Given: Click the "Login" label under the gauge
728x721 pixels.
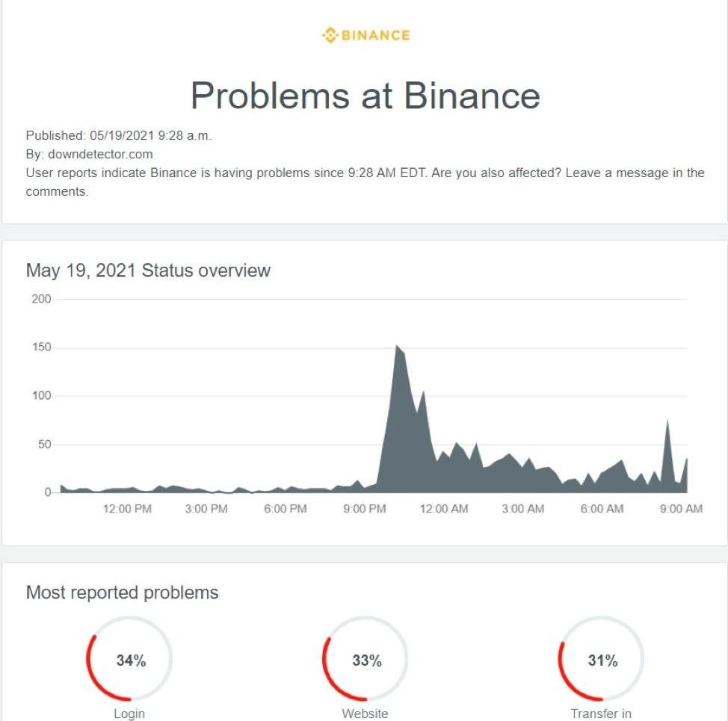Looking at the screenshot, I should 129,714.
